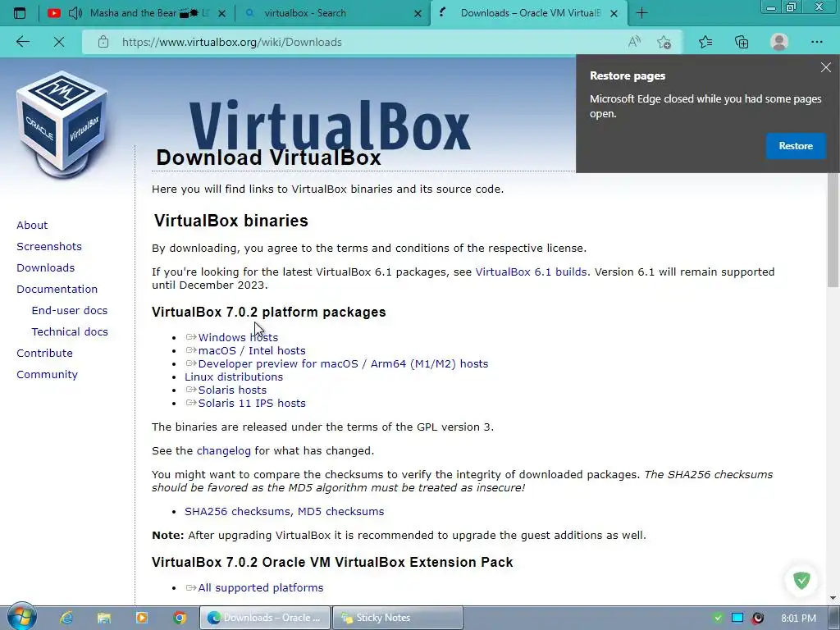
Task: Click green check tray icon
Action: tap(718, 618)
